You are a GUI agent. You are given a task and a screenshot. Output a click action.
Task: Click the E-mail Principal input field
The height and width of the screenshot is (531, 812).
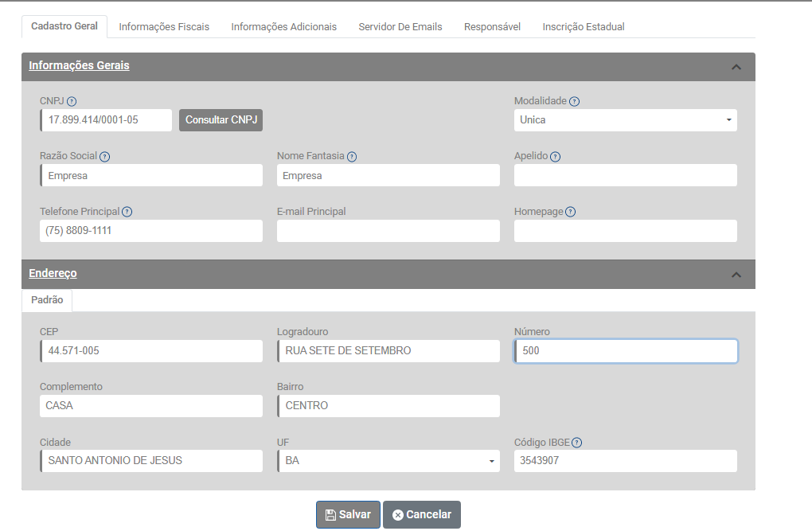388,231
